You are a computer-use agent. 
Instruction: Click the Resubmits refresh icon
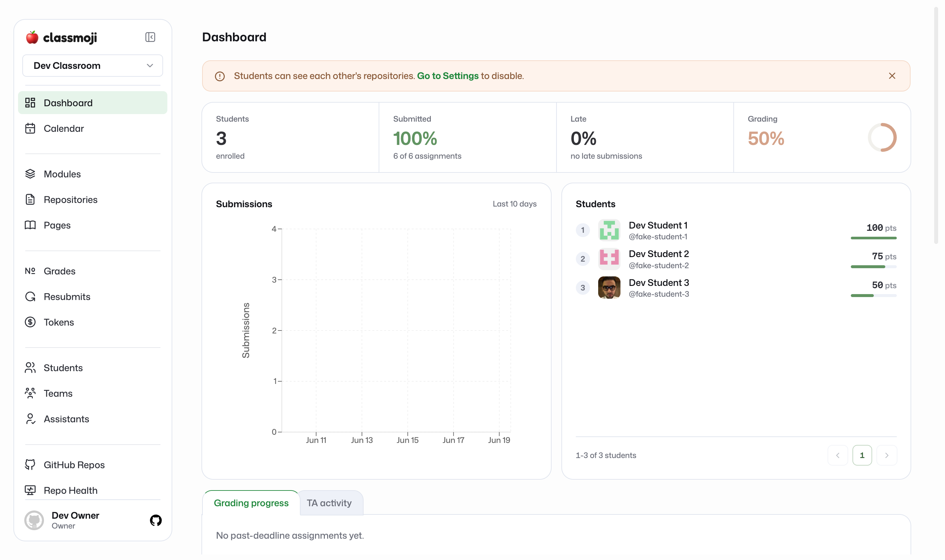point(30,297)
